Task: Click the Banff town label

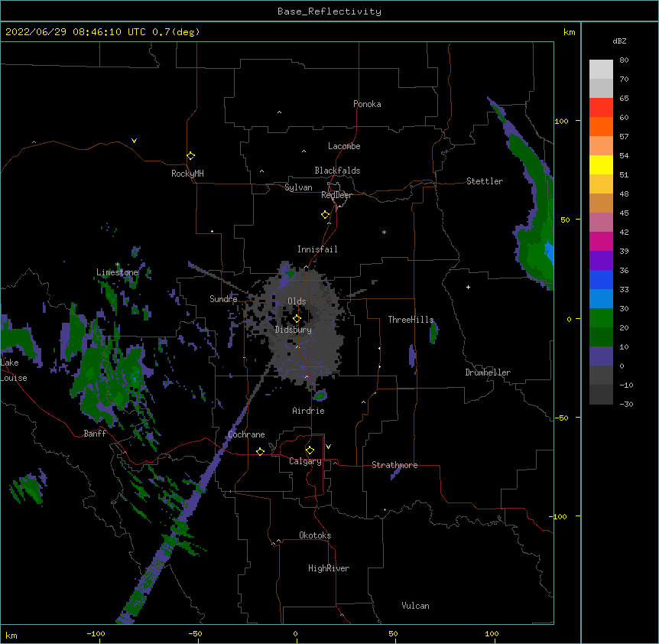Action: point(95,434)
